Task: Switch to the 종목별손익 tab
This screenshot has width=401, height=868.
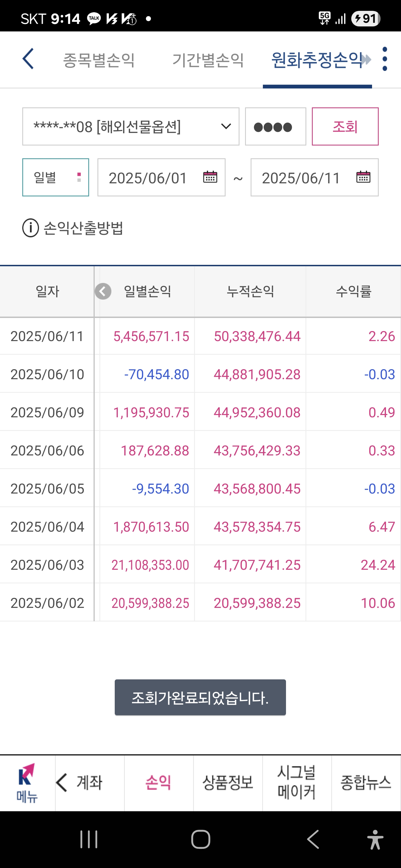Action: click(99, 60)
